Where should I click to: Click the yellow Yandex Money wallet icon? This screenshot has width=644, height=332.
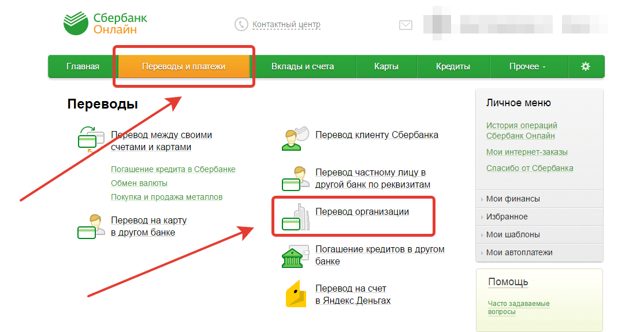click(x=296, y=293)
